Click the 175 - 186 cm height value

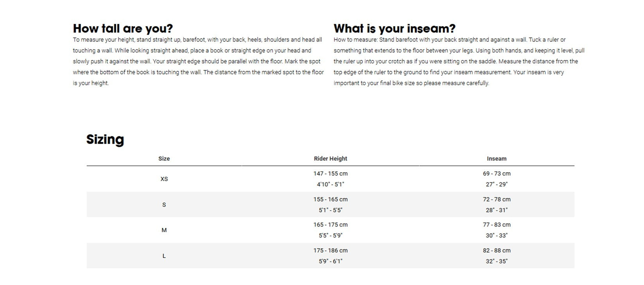click(x=330, y=251)
